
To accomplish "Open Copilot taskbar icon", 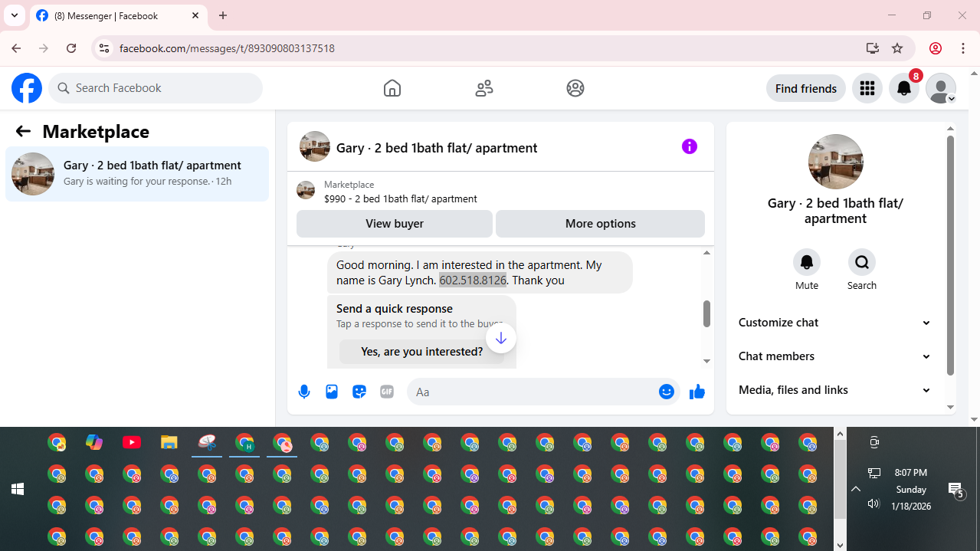I will 94,442.
